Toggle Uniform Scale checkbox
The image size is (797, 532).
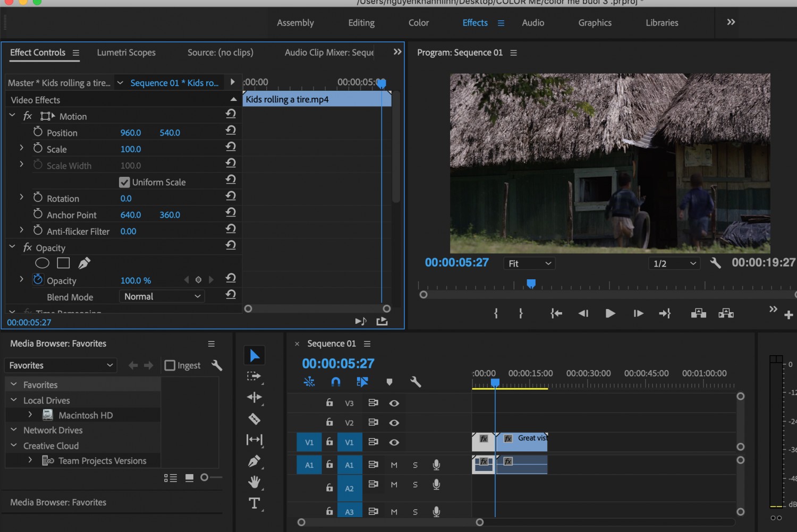124,182
